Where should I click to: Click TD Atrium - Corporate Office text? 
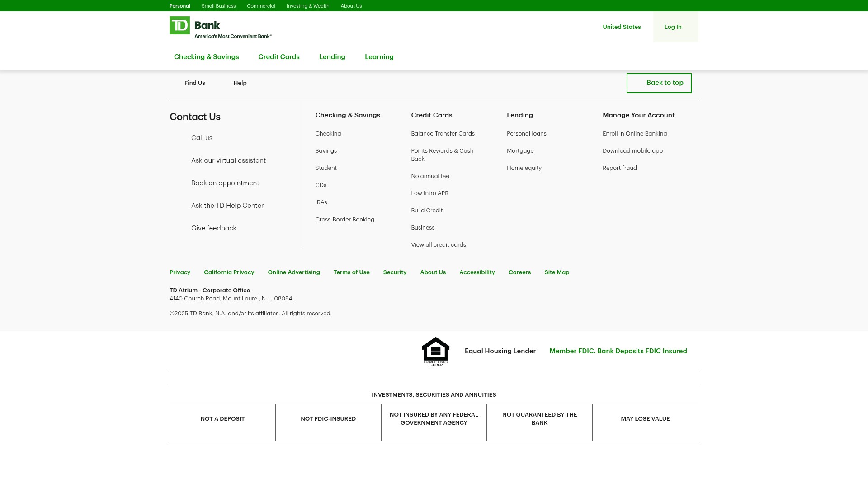click(210, 291)
